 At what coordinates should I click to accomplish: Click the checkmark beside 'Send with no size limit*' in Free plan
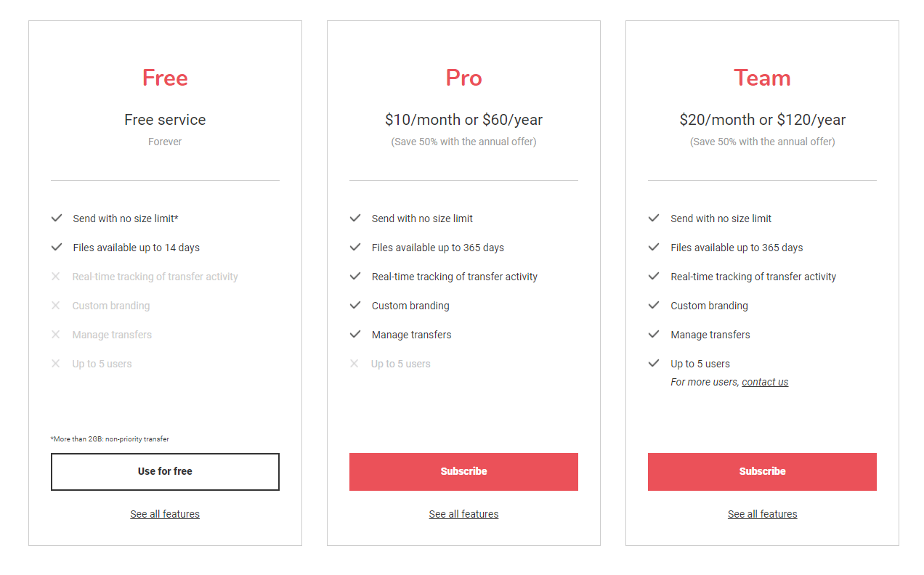[x=57, y=218]
